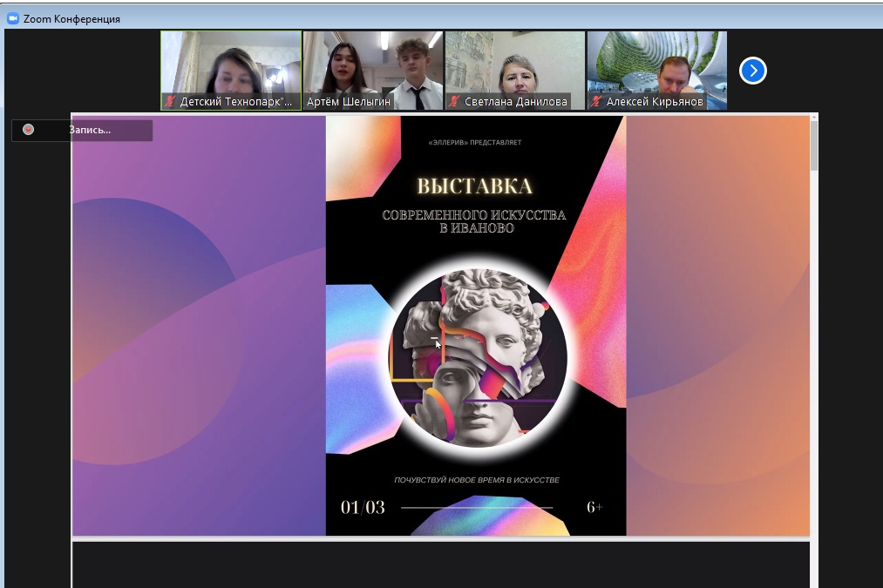Select Артём Шелыгин video thumbnail

373,65
